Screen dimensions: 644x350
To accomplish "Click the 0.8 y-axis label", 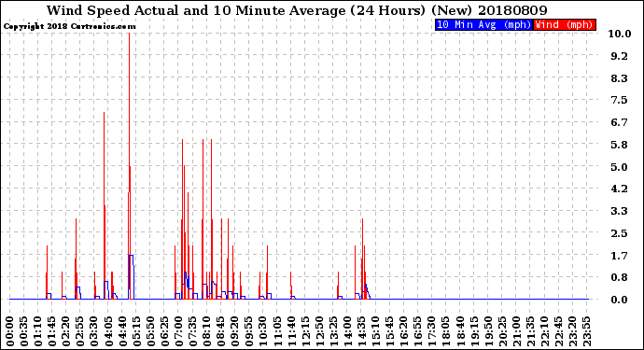I will pyautogui.click(x=620, y=278).
